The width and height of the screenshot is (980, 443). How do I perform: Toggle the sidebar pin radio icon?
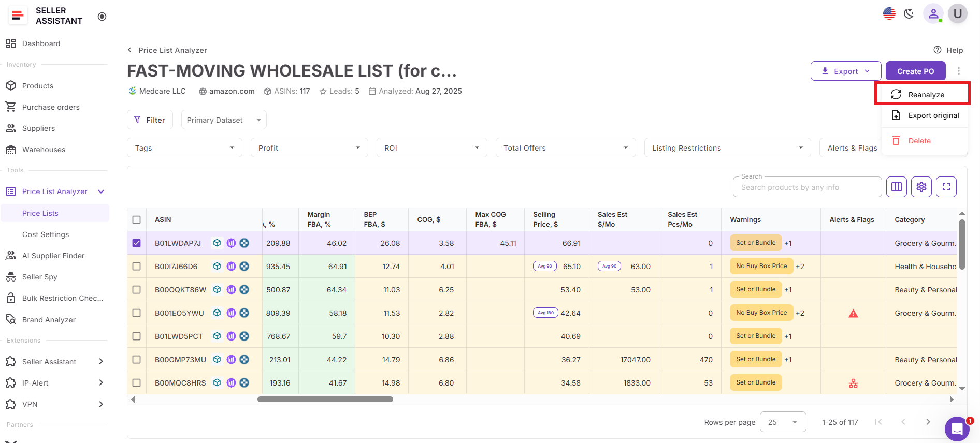pyautogui.click(x=102, y=17)
